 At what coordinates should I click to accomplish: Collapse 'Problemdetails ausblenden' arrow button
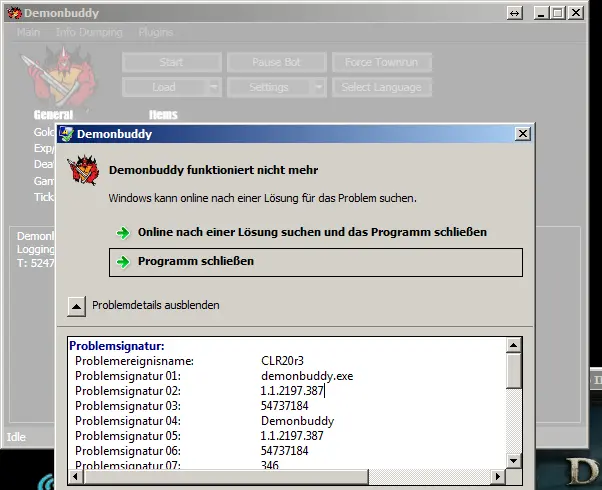76,306
